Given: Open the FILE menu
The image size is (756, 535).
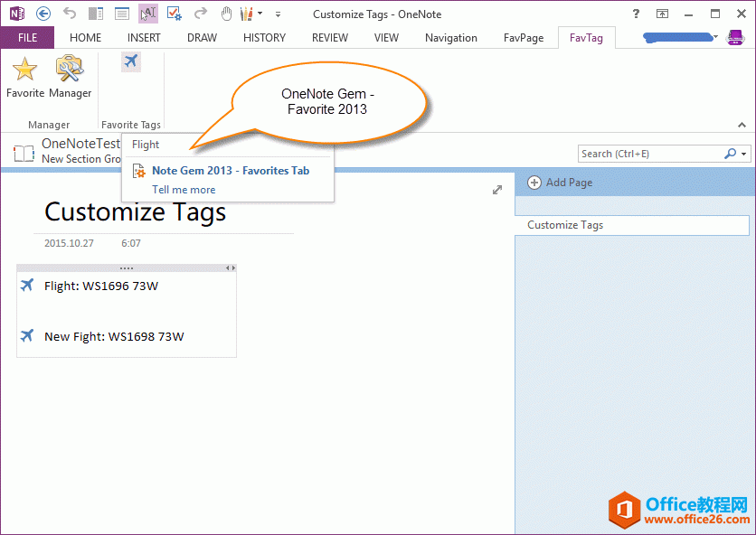Looking at the screenshot, I should (27, 38).
